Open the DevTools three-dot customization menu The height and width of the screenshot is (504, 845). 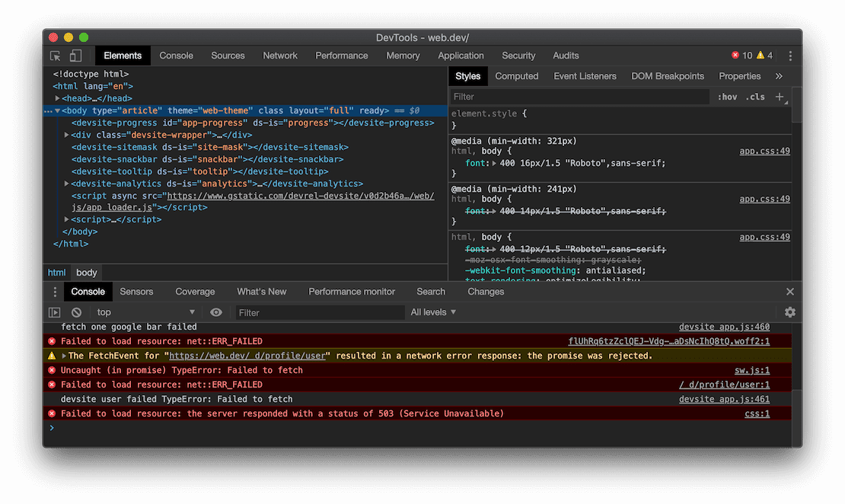tap(789, 56)
